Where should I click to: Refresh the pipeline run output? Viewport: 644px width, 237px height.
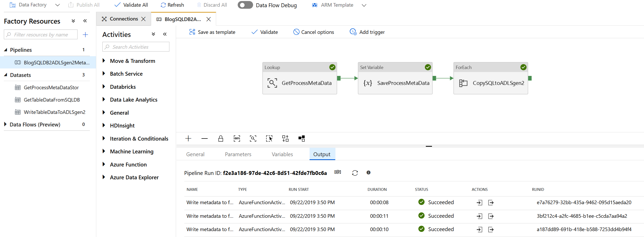(x=355, y=173)
